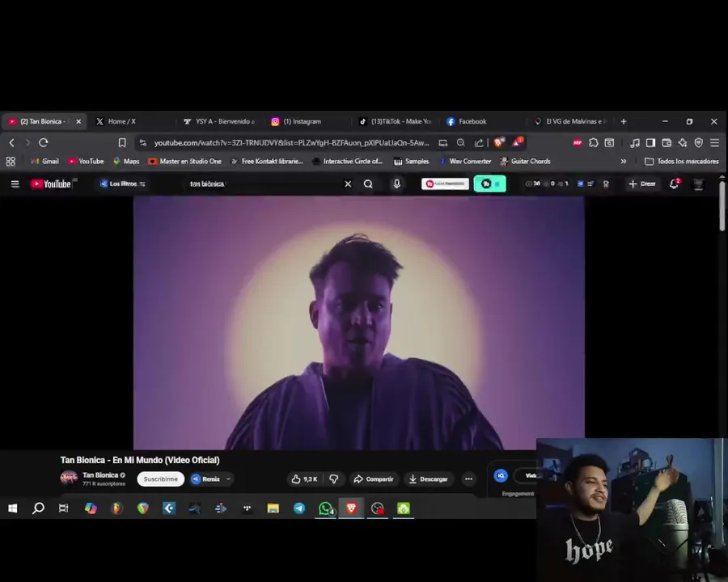Expand the Remix dropdown arrow

[x=228, y=479]
